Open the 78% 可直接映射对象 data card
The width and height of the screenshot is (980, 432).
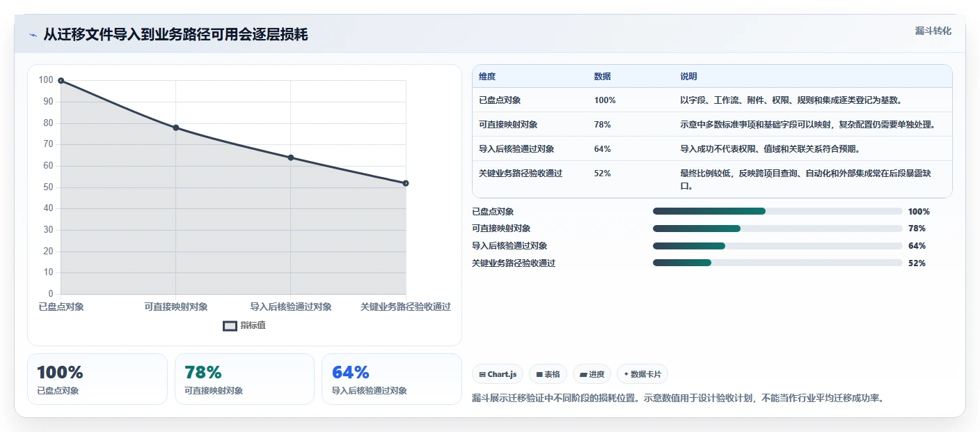click(244, 379)
